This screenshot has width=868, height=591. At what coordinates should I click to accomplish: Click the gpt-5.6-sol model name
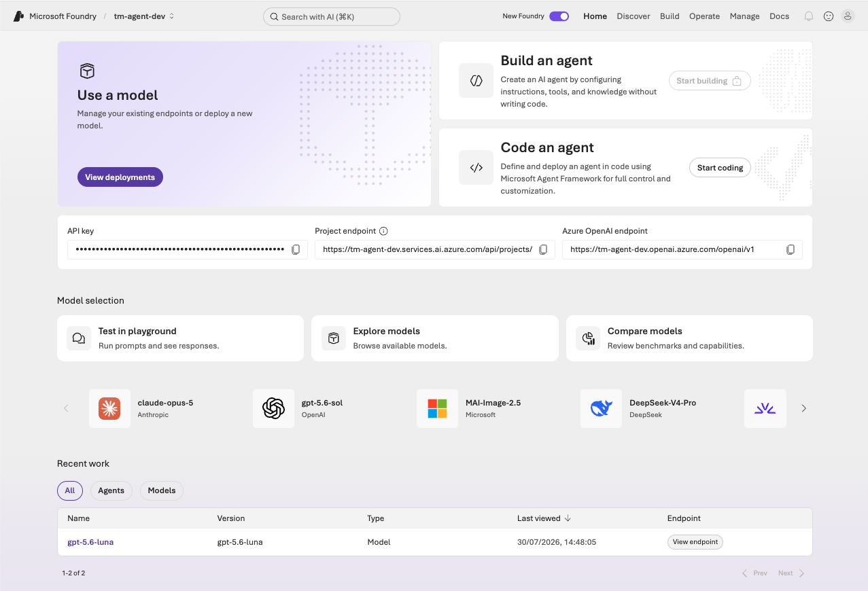click(322, 403)
